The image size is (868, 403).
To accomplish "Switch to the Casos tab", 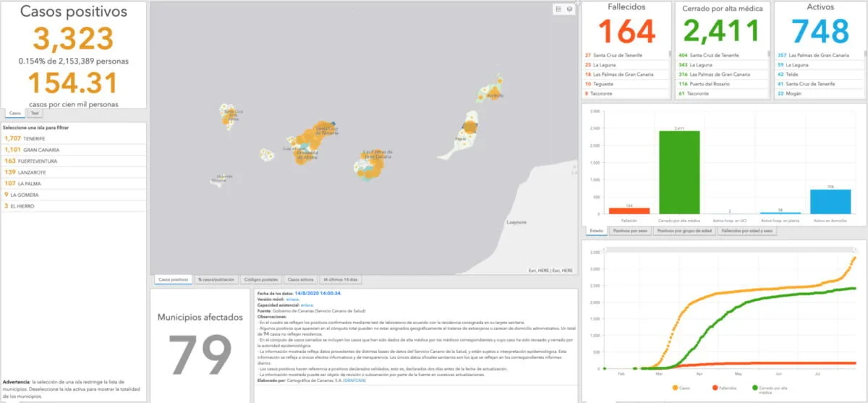I will [x=14, y=114].
